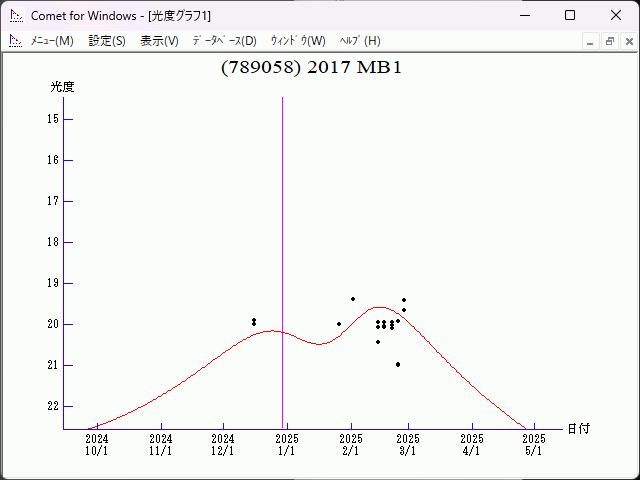This screenshot has height=480, width=640.
Task: Expand the ウィンドウ(W) window menu
Action: tap(298, 41)
